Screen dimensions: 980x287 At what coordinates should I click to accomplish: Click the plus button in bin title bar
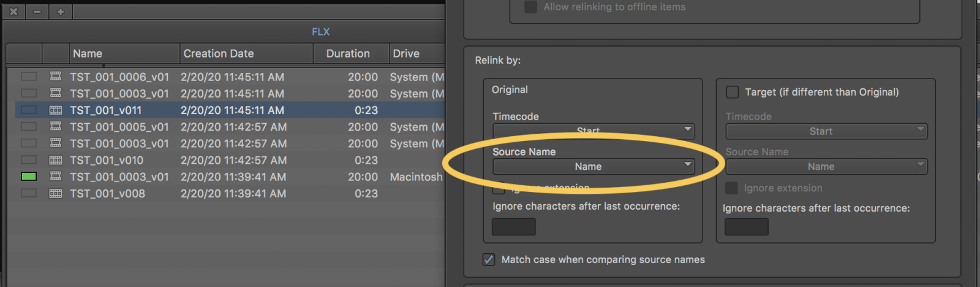click(61, 12)
